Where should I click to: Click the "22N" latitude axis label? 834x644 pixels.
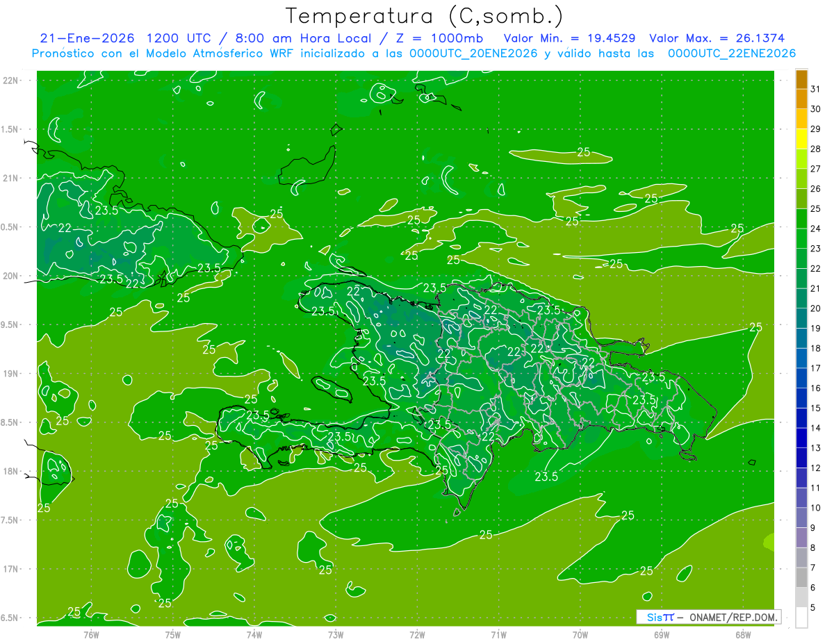(11, 81)
